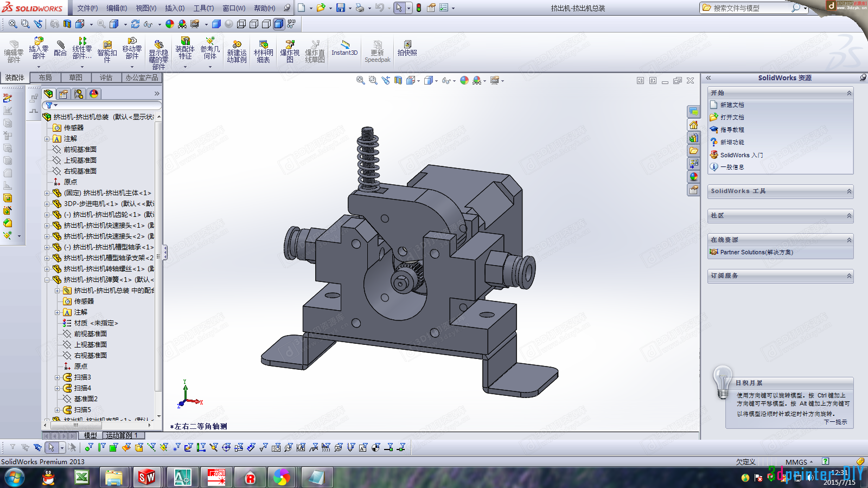Click Show Hidden Components (显示隐藏的零部件) icon
This screenshot has width=868, height=488.
coord(158,54)
